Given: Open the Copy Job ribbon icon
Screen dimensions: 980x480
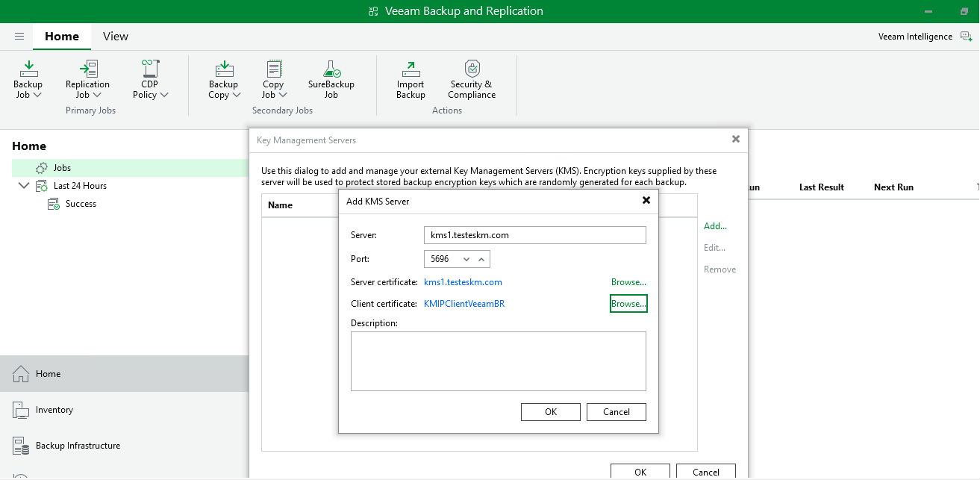Looking at the screenshot, I should tap(274, 69).
